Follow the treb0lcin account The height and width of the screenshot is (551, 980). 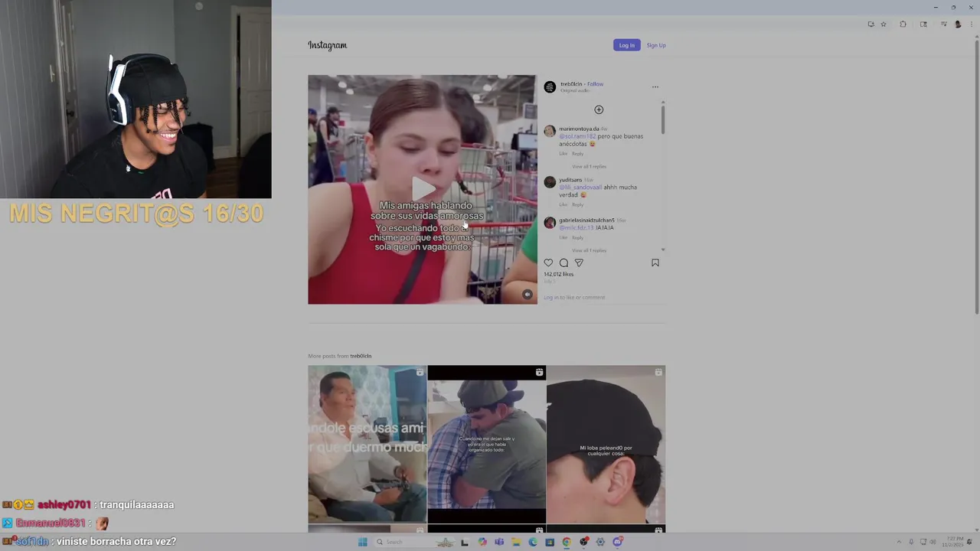click(x=596, y=83)
